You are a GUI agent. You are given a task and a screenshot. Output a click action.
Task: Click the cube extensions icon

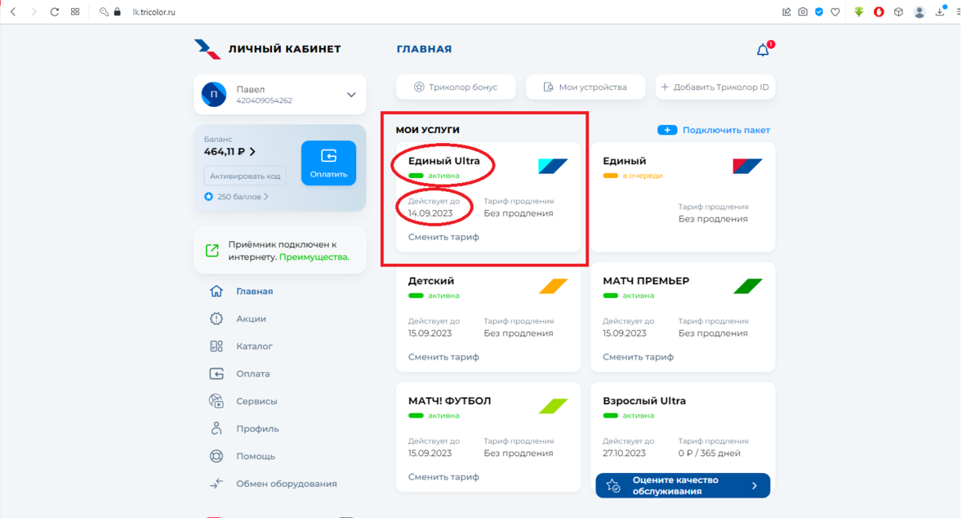(898, 12)
